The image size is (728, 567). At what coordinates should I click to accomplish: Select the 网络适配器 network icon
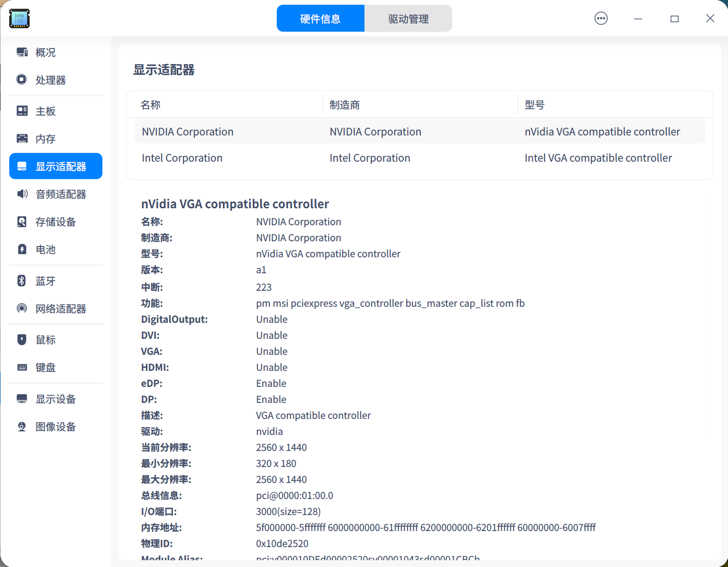coord(22,308)
